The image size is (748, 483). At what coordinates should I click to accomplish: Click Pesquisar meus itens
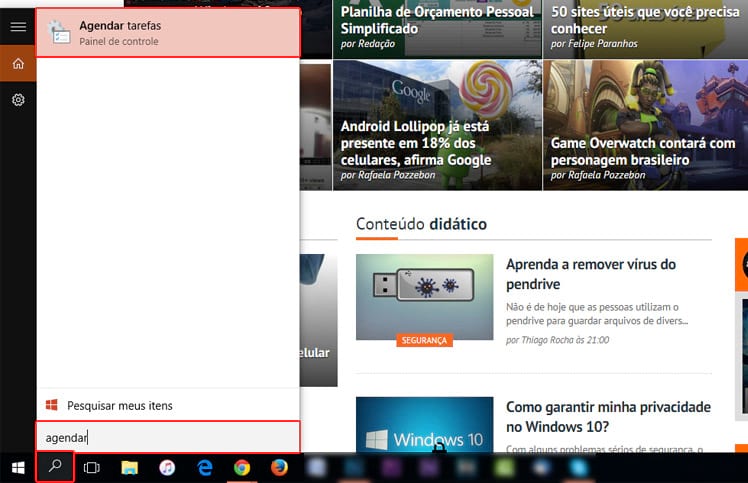point(120,406)
